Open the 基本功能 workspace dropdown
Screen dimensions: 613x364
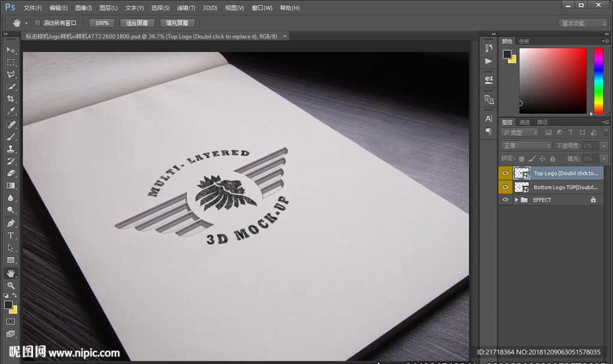[x=582, y=23]
